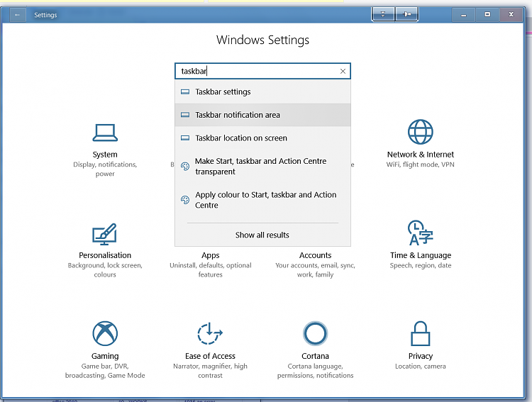Click the Windows Settings heading

262,40
